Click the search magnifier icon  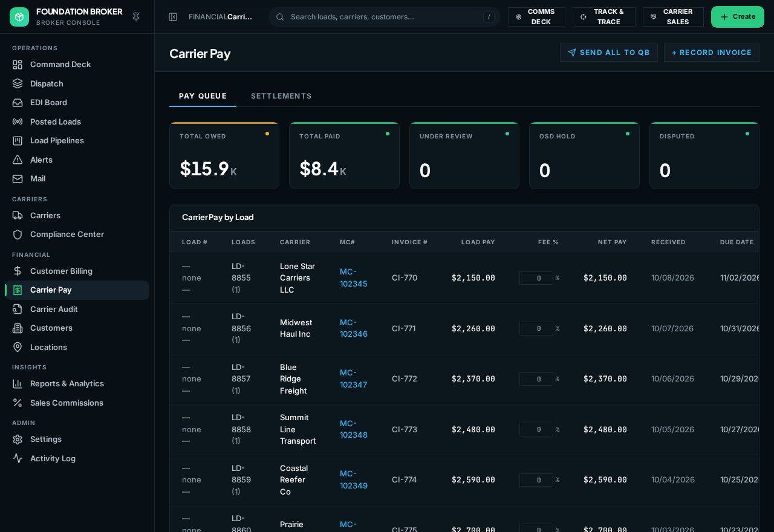click(x=280, y=17)
